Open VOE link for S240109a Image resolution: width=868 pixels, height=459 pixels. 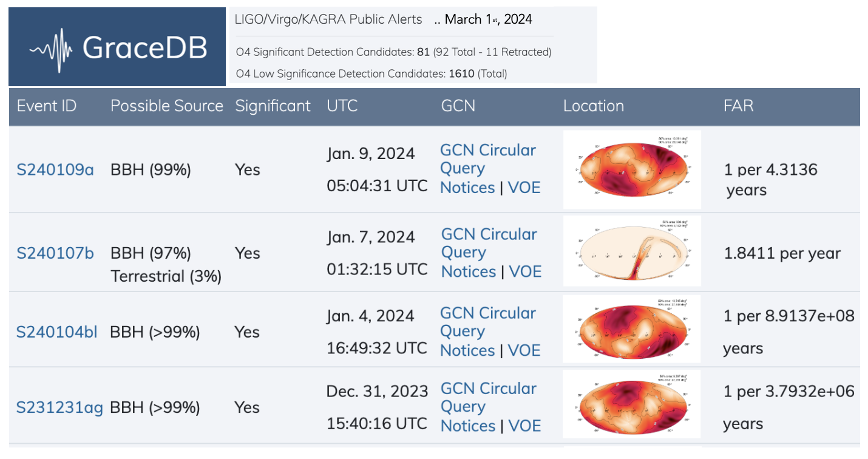coord(524,188)
